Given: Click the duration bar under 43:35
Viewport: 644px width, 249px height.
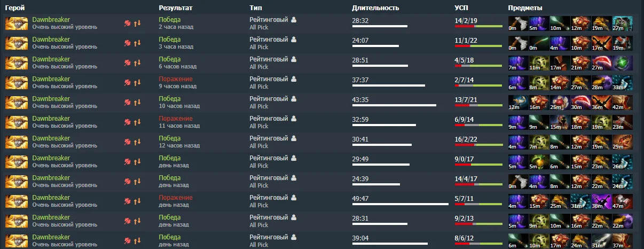Looking at the screenshot, I should tap(394, 105).
